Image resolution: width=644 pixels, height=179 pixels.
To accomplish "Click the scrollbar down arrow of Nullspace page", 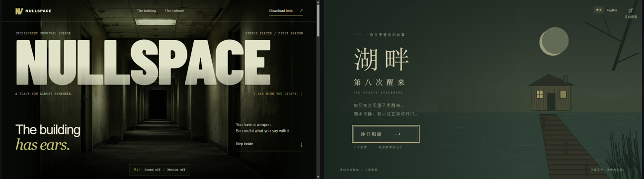I will pos(318,177).
